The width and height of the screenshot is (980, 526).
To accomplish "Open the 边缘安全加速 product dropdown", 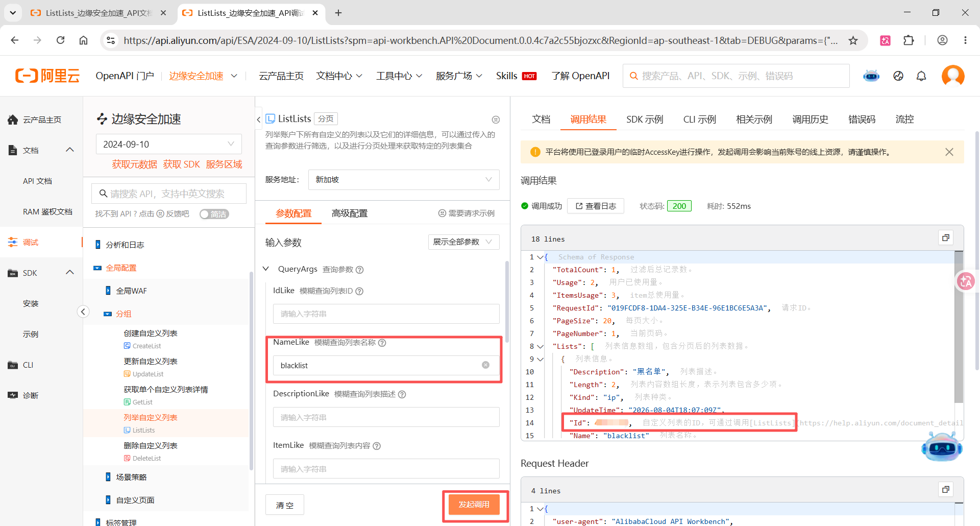I will [x=203, y=76].
